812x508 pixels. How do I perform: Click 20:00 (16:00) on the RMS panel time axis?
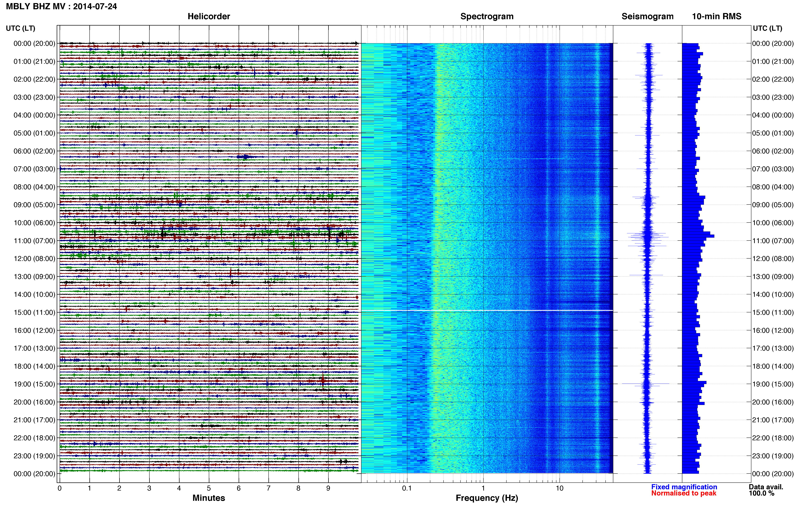[773, 402]
